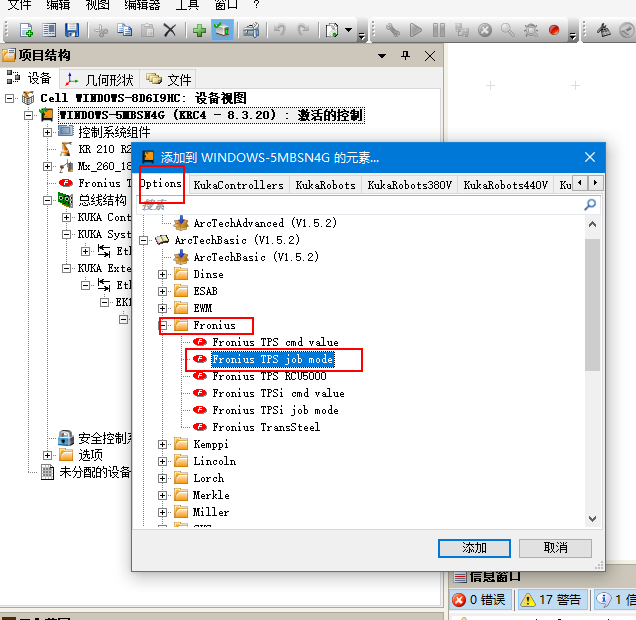
Task: Expand the 选项 folder in project tree
Action: 47,455
